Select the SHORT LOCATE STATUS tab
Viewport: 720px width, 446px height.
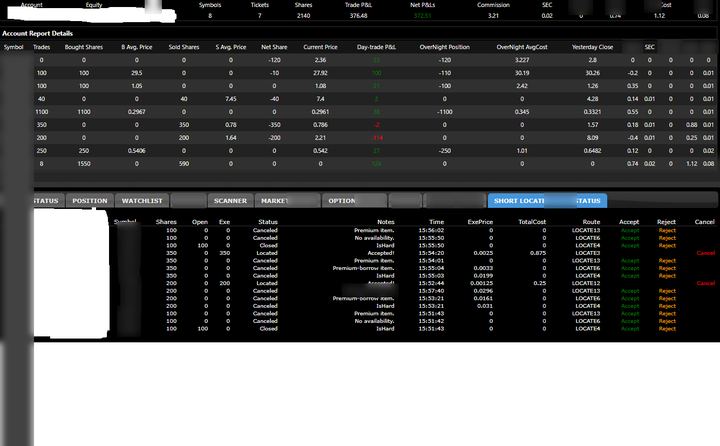point(547,201)
